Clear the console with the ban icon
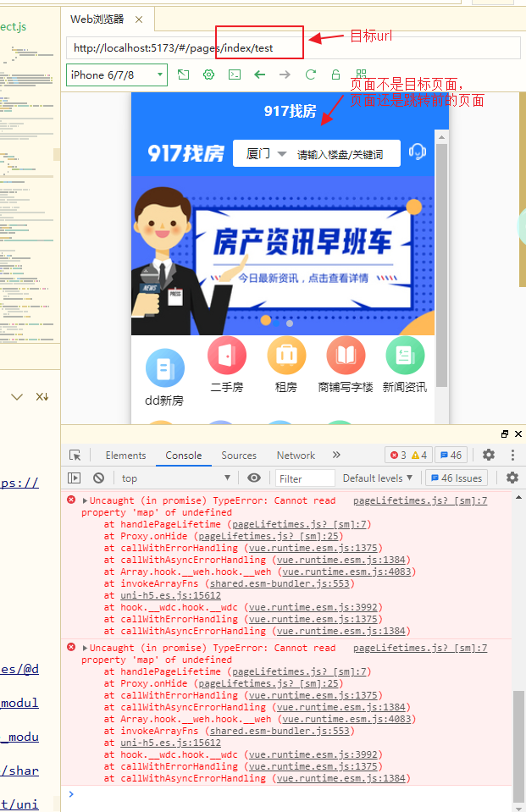Screen dimensions: 526x812 coord(98,478)
